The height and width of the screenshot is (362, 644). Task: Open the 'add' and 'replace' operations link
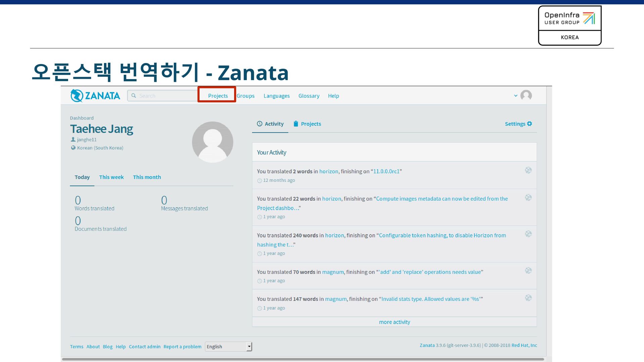[430, 272]
